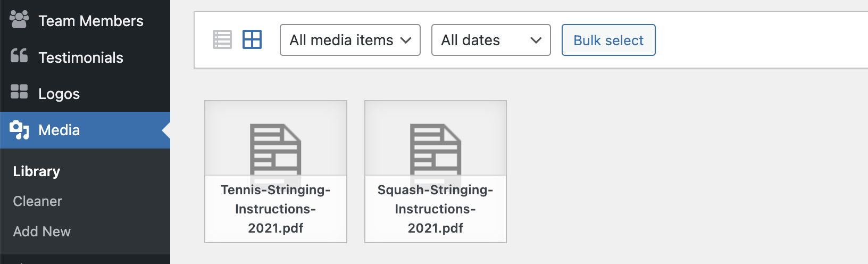868x264 pixels.
Task: Click the Squash PDF document icon
Action: click(x=435, y=149)
